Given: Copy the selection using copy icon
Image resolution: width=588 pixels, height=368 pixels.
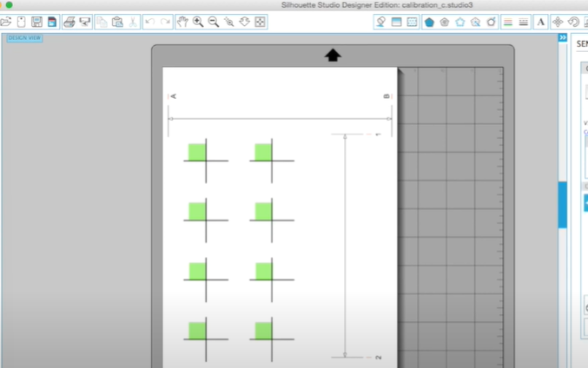Looking at the screenshot, I should click(102, 22).
